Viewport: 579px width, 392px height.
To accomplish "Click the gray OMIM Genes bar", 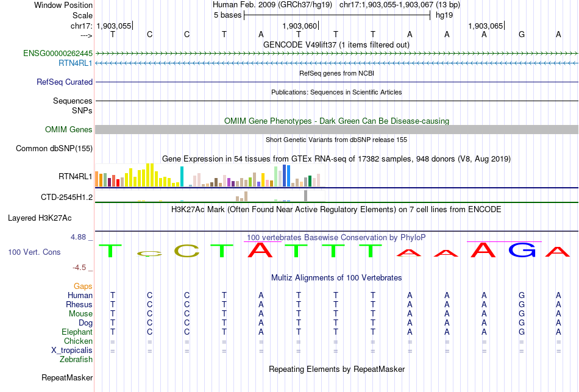I will point(337,130).
